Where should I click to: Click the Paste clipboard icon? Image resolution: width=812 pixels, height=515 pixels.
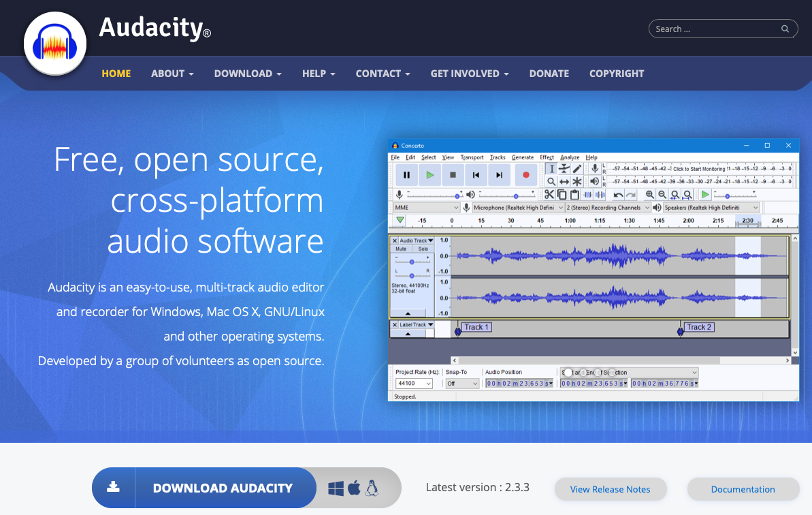coord(574,195)
